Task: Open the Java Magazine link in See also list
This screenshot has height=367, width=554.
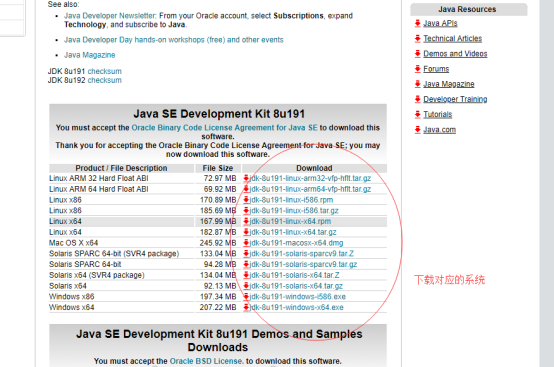Action: [x=89, y=55]
